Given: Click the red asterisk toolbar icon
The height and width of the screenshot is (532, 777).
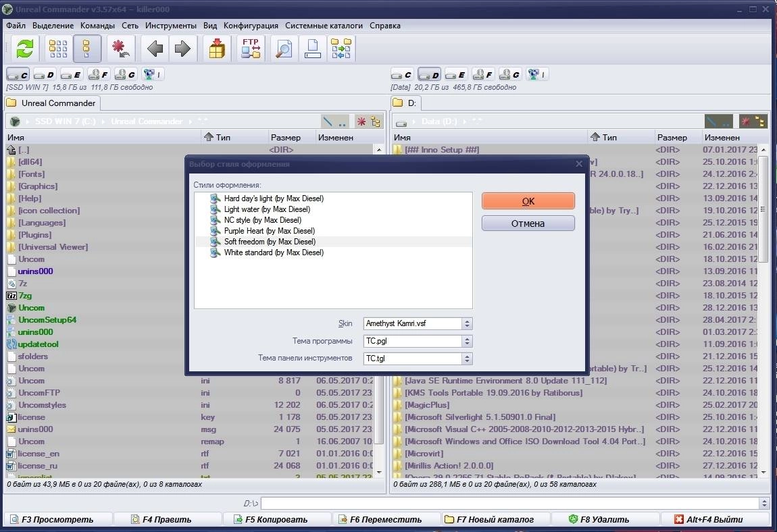Looking at the screenshot, I should tap(120, 49).
